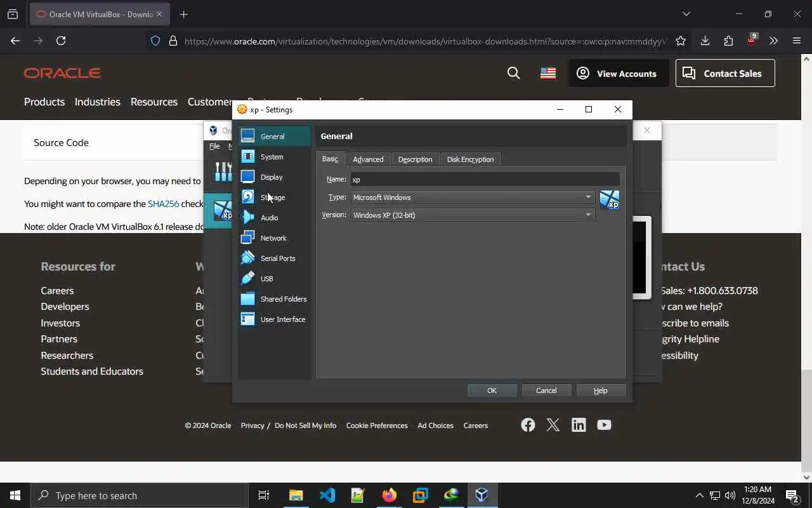The height and width of the screenshot is (508, 812).
Task: Bookmark this page with the star icon
Action: coord(681,41)
